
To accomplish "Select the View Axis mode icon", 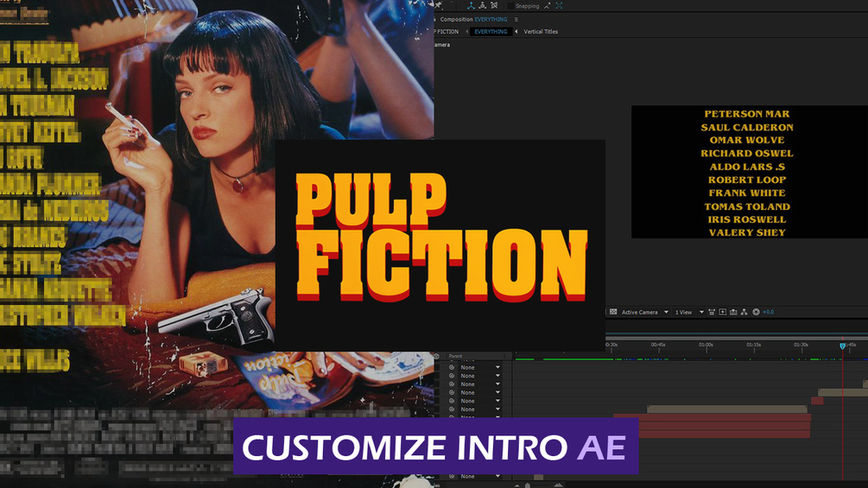I will pos(494,5).
